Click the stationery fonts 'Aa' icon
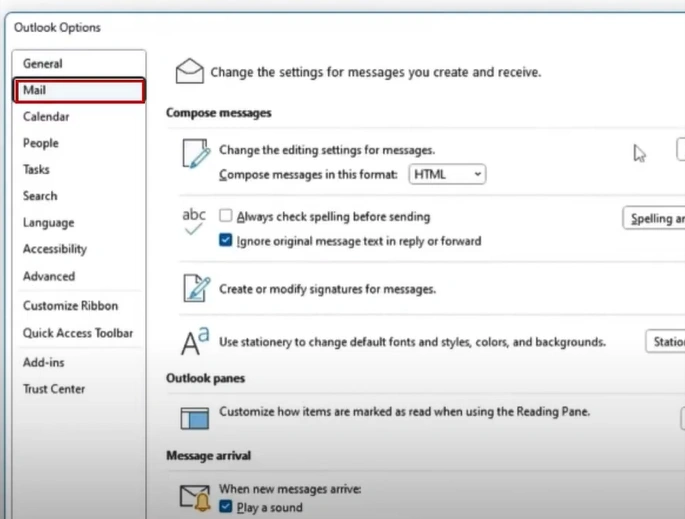 (x=195, y=341)
